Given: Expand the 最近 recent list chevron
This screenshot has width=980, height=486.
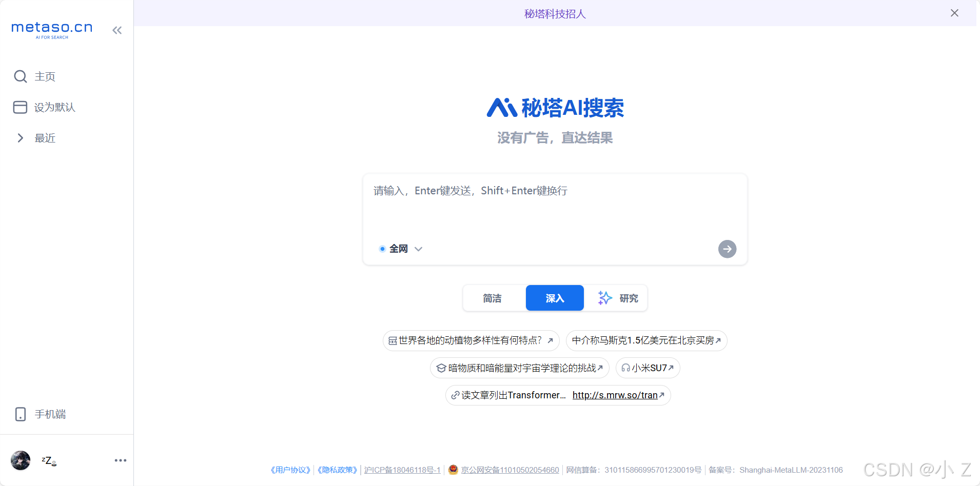Looking at the screenshot, I should click(x=21, y=138).
